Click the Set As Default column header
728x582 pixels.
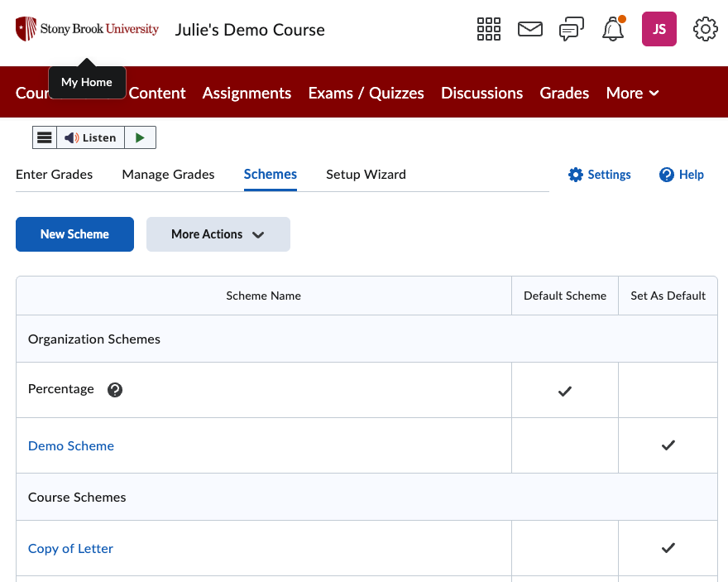coord(668,296)
